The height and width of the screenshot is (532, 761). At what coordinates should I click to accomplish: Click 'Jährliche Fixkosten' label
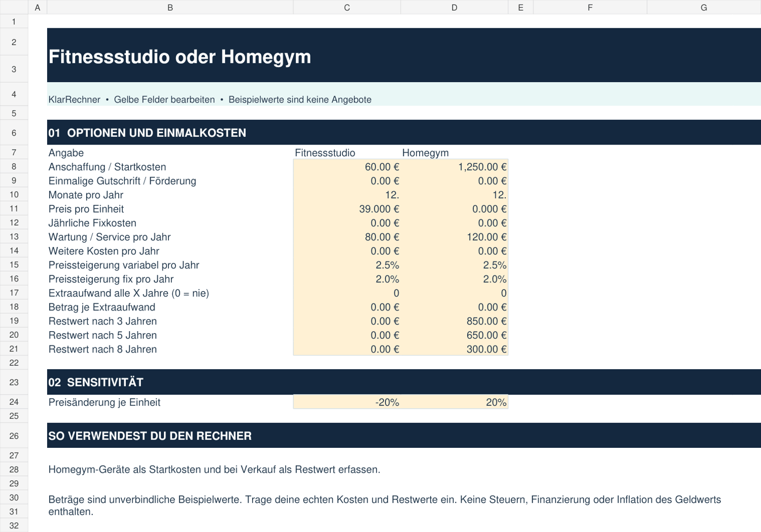(x=92, y=223)
